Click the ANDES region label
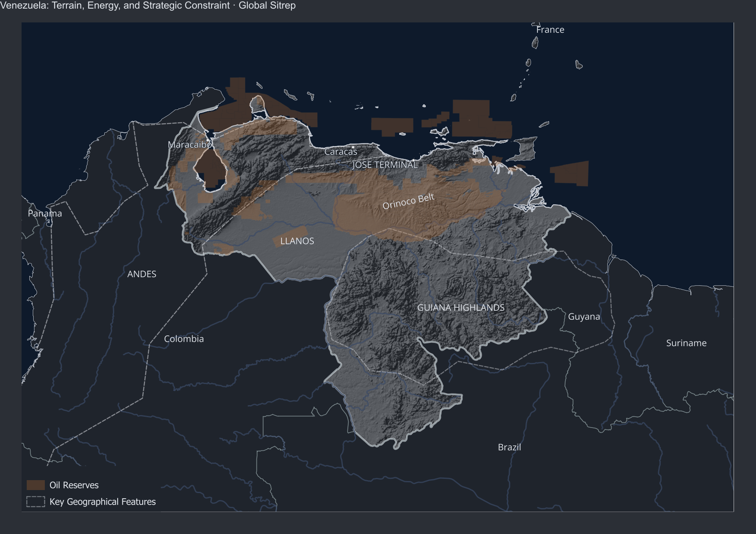This screenshot has width=756, height=534. (x=142, y=274)
